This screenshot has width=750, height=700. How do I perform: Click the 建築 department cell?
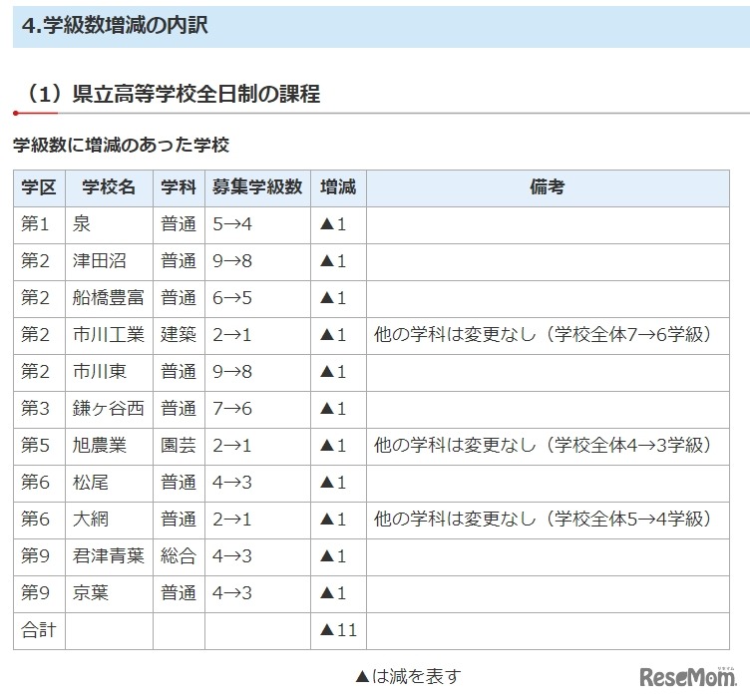point(179,335)
